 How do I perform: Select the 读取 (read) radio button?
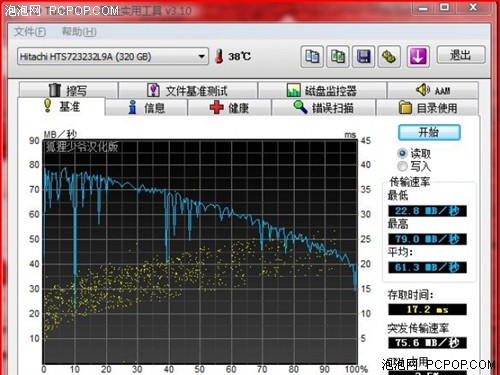pyautogui.click(x=402, y=153)
